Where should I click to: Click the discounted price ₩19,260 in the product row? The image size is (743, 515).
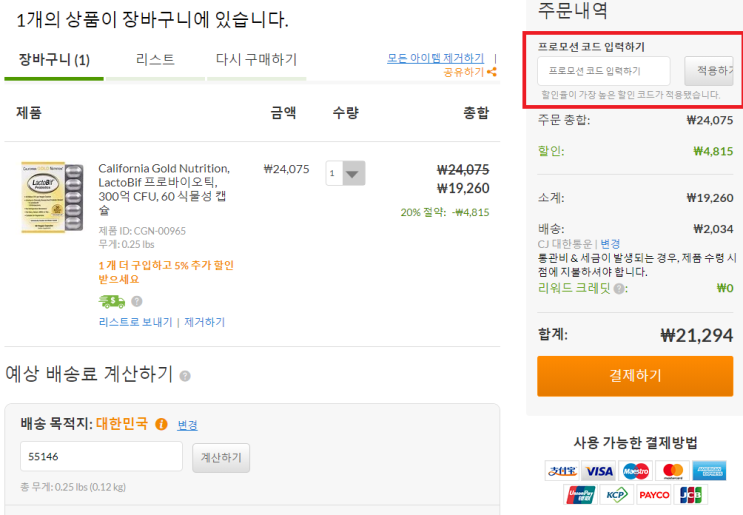463,189
